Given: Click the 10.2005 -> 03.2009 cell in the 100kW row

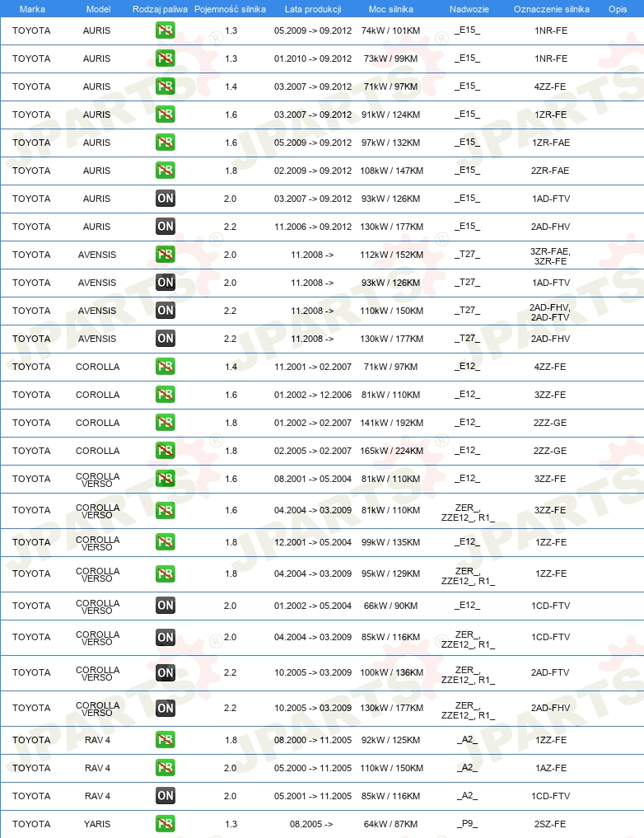Looking at the screenshot, I should click(x=313, y=673).
